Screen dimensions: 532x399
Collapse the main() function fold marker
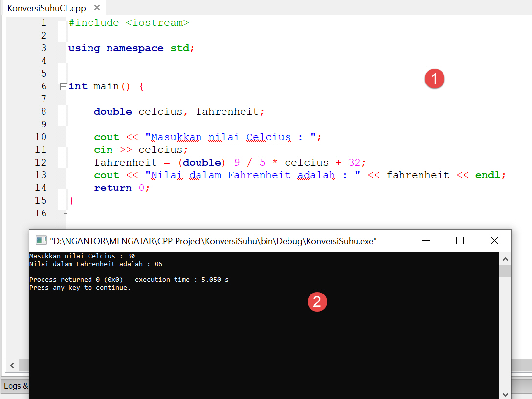tap(64, 87)
